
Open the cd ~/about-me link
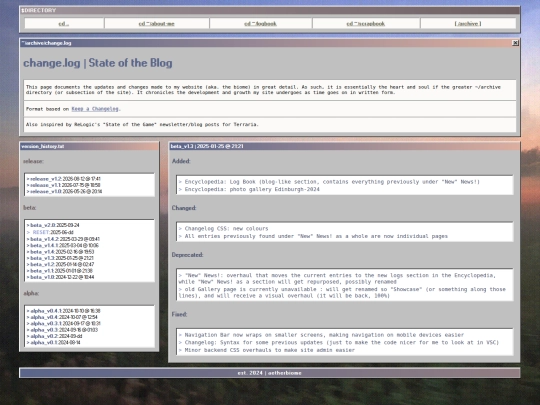tap(156, 23)
